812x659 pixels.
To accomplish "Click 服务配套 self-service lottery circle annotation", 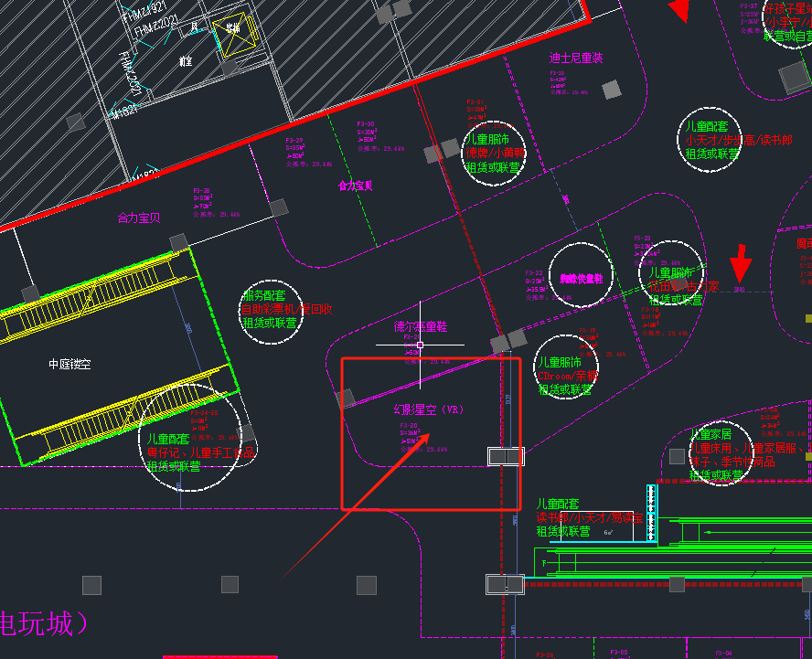I will (x=272, y=310).
